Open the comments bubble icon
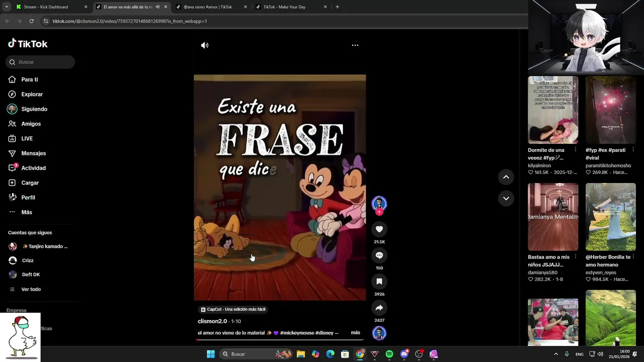The width and height of the screenshot is (644, 362). click(x=379, y=255)
